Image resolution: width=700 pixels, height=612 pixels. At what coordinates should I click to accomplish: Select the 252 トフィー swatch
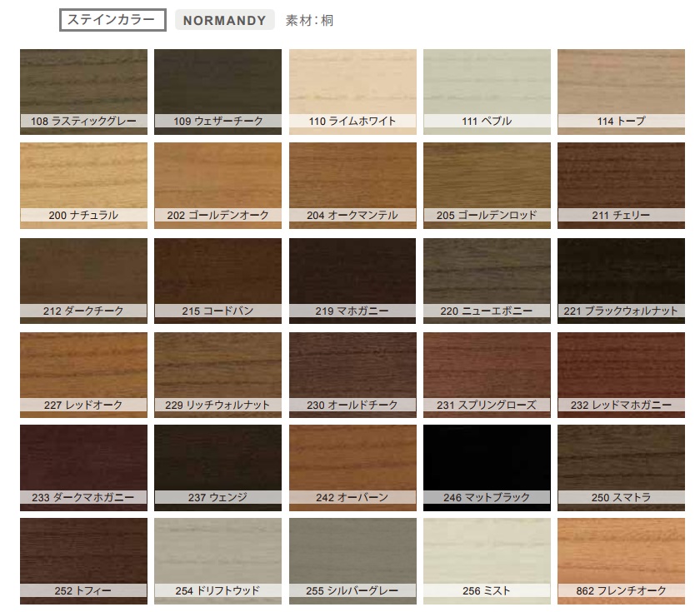tap(83, 561)
